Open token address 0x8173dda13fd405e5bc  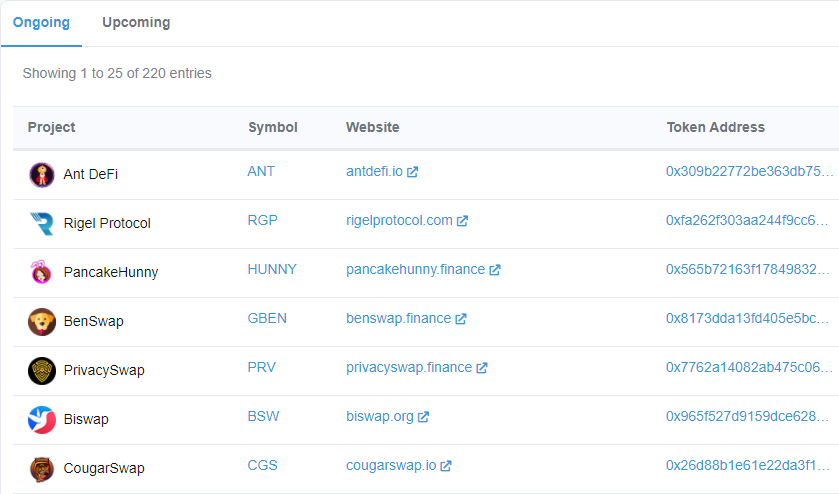[x=749, y=318]
